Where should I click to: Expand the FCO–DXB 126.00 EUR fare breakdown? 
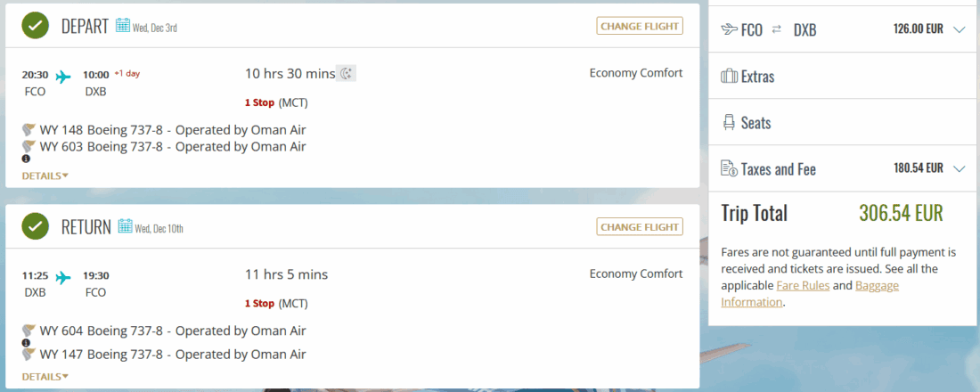pos(959,29)
